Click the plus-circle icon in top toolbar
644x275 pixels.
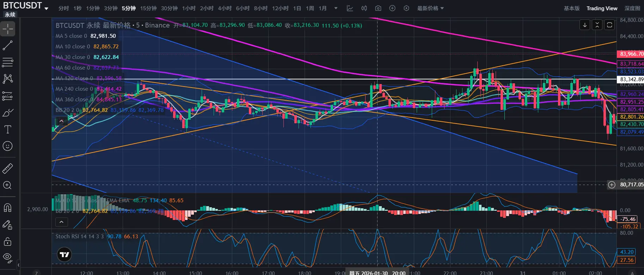pyautogui.click(x=392, y=8)
